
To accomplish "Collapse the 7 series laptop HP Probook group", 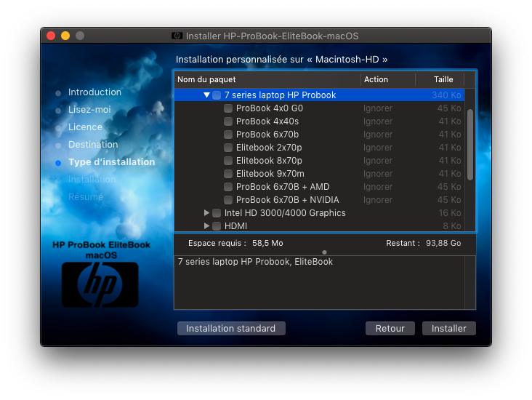I will (206, 95).
